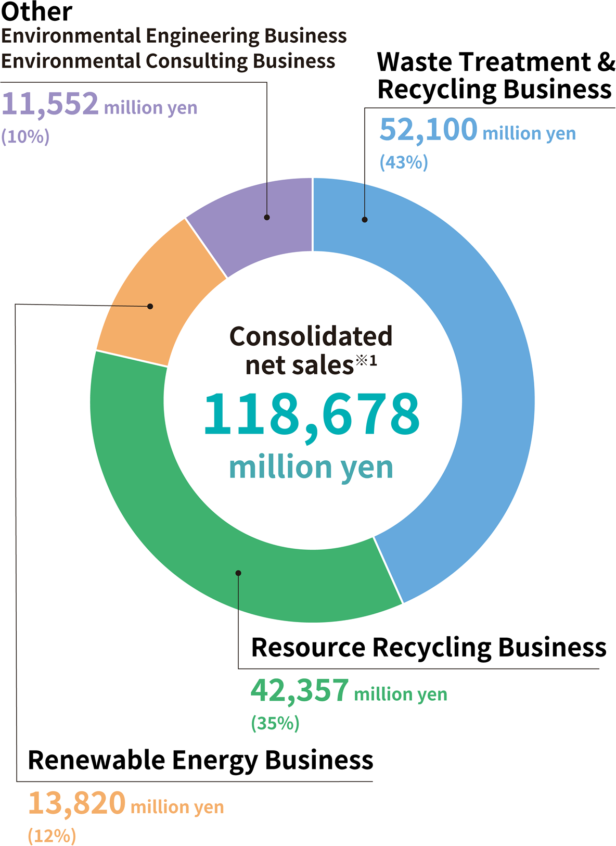616x846 pixels.
Task: Click the 11,552 million yen value
Action: pos(99,104)
